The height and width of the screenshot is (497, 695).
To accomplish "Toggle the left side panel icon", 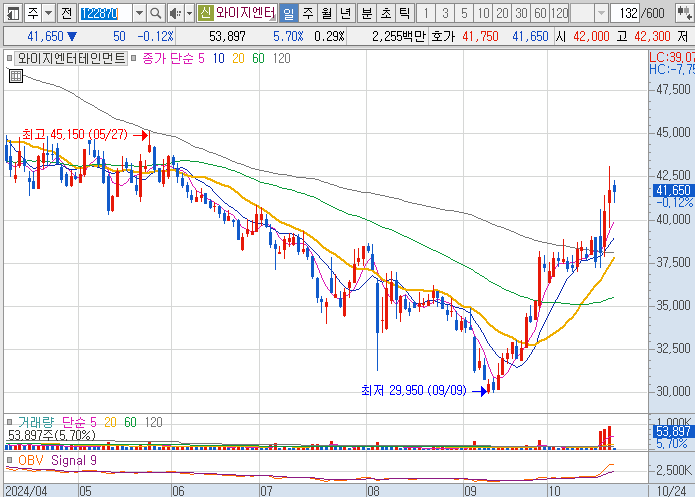I will click(13, 13).
